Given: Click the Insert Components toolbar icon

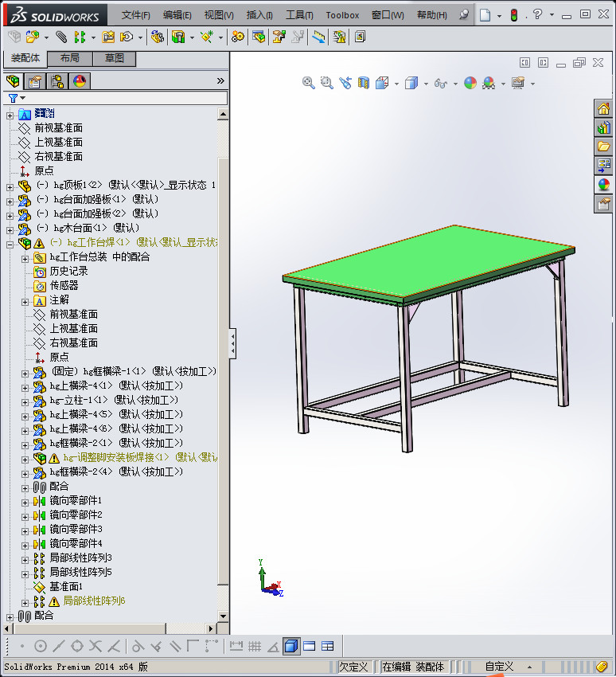Looking at the screenshot, I should click(33, 37).
